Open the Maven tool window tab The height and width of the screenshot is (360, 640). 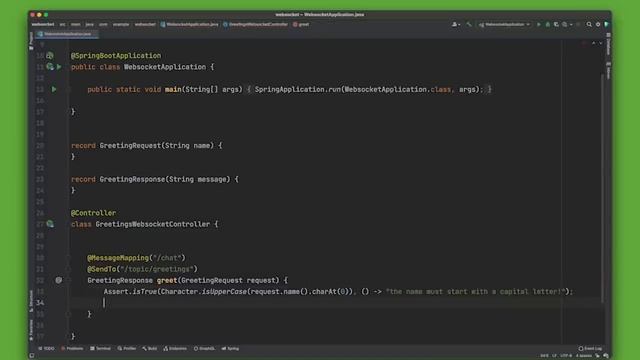pos(608,70)
